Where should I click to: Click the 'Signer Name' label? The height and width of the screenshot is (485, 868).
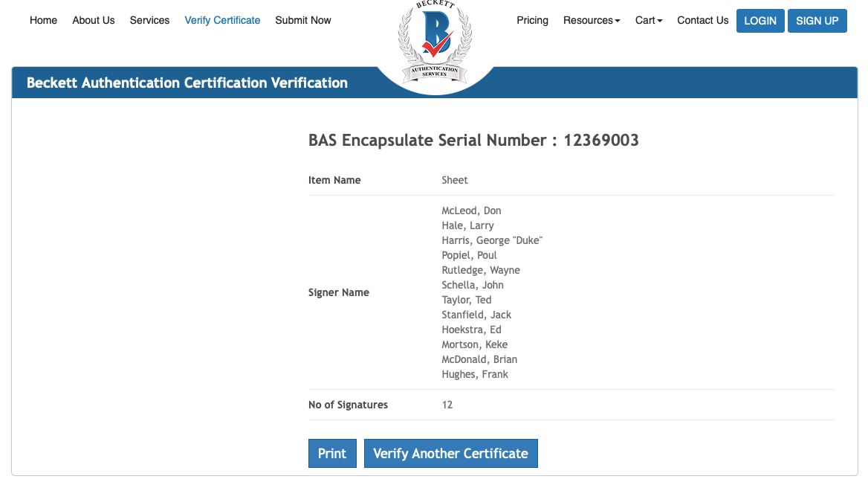pos(339,292)
